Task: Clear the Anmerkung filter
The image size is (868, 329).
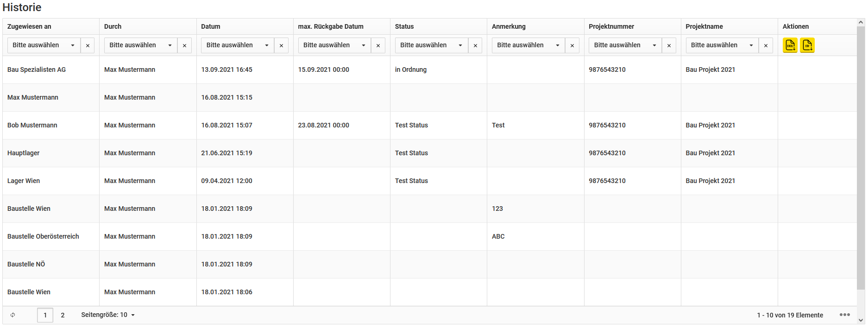Action: tap(572, 45)
